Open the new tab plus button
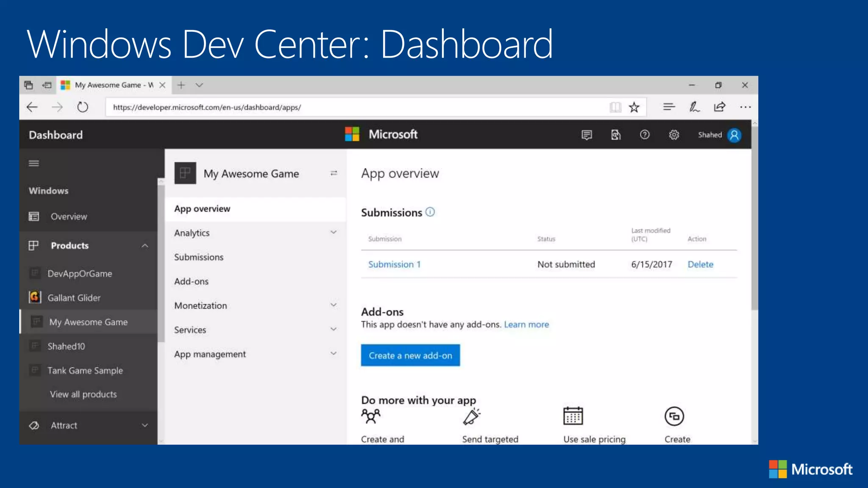The width and height of the screenshot is (868, 488). click(x=181, y=85)
